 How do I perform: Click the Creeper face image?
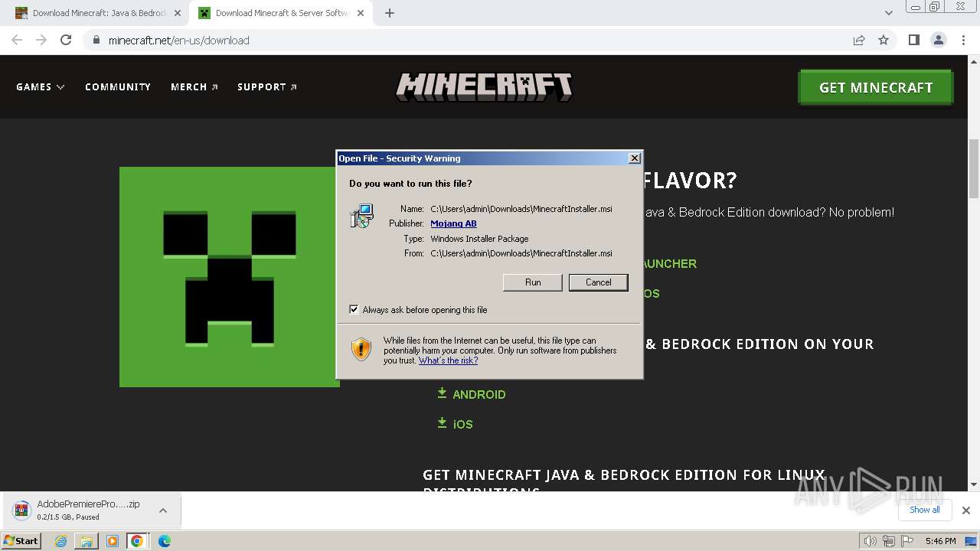229,277
